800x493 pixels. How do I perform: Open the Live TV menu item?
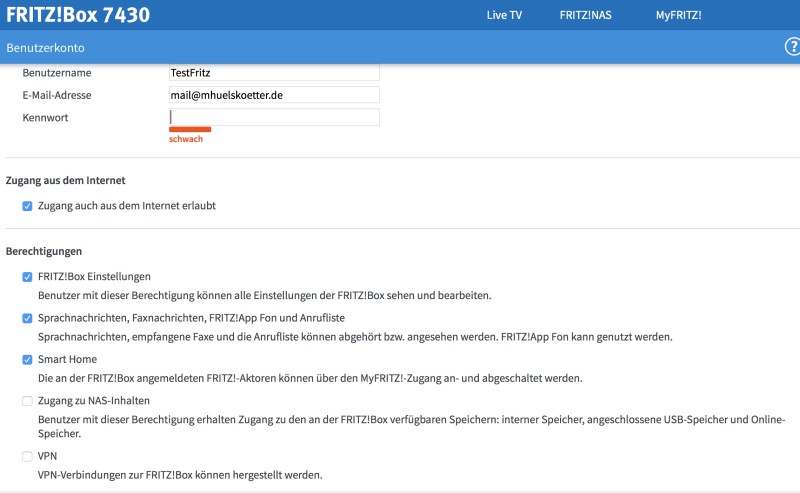click(x=504, y=15)
